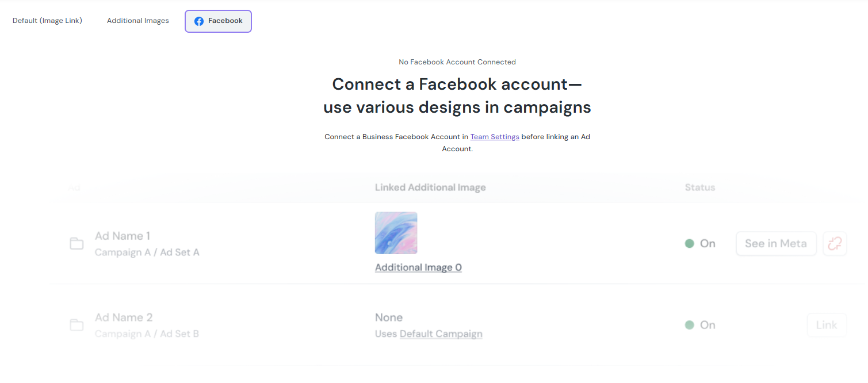Click the folder icon beside Ad Name 2
This screenshot has height=383, width=868.
[77, 325]
